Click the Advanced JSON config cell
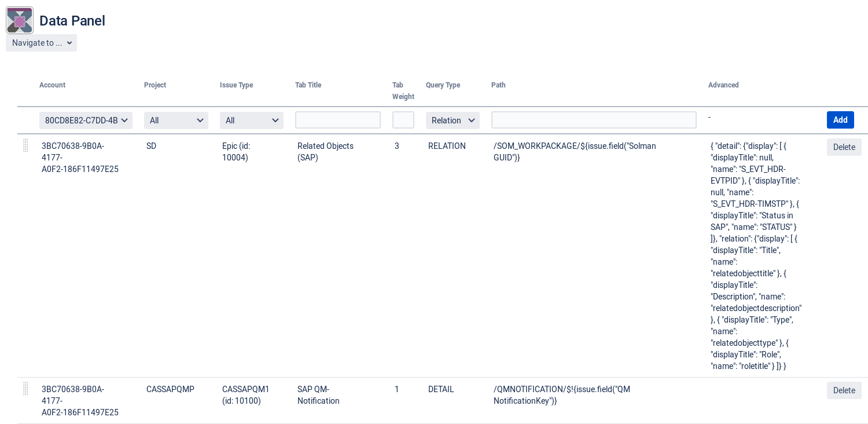Viewport: 868px width, 424px height. tap(755, 255)
